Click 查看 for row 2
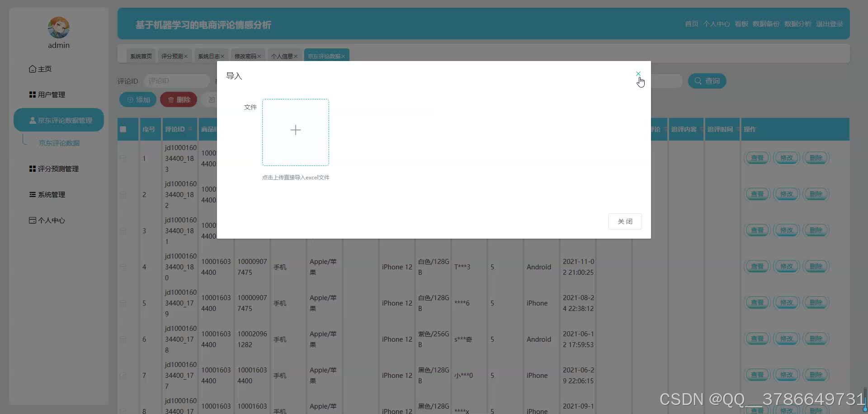The image size is (868, 414). coord(757,194)
